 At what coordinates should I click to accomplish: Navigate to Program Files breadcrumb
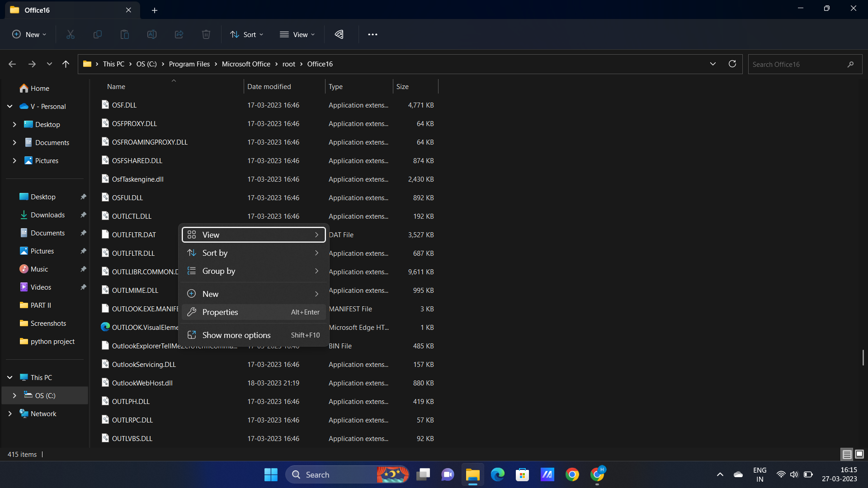(189, 64)
